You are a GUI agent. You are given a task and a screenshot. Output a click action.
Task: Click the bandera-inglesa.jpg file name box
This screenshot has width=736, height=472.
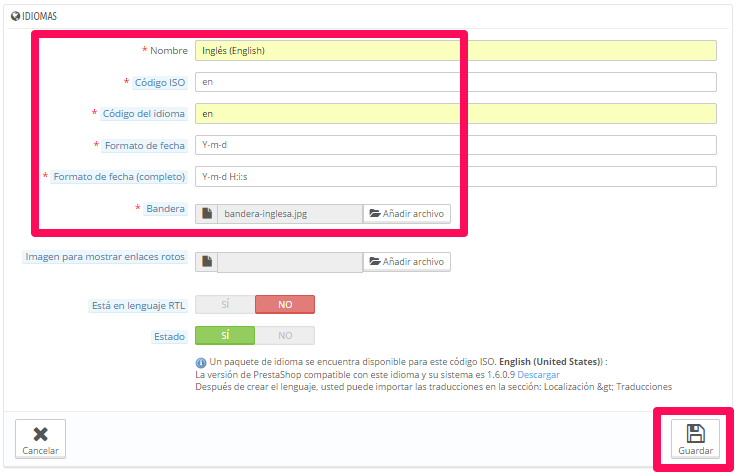[290, 213]
